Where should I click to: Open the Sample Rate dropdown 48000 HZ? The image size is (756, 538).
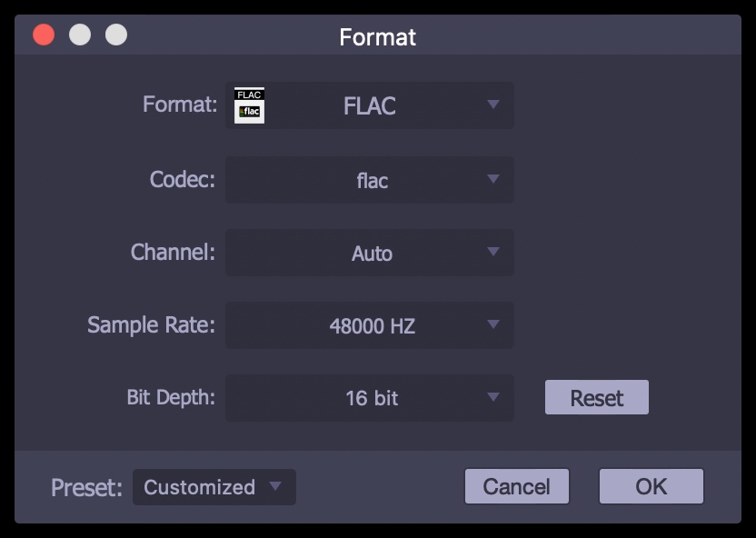click(369, 325)
